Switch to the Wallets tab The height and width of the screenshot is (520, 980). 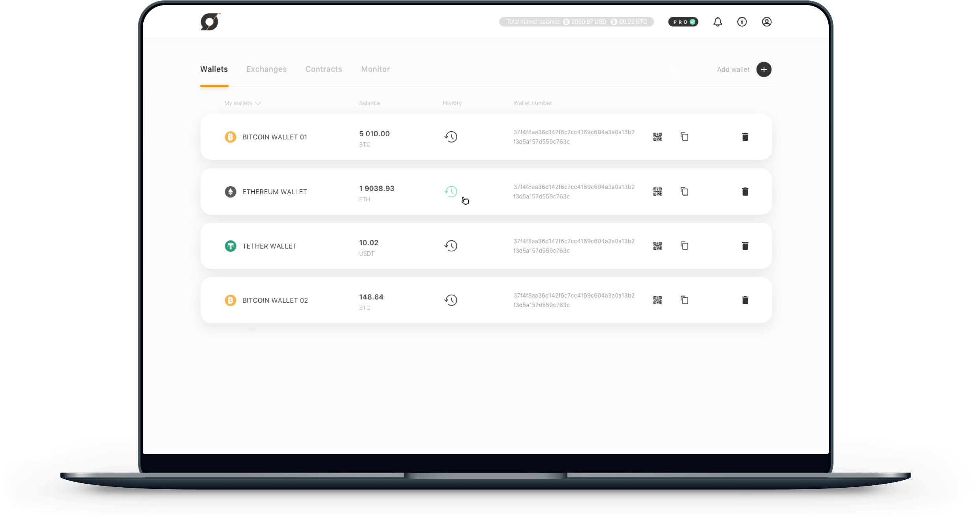tap(214, 69)
